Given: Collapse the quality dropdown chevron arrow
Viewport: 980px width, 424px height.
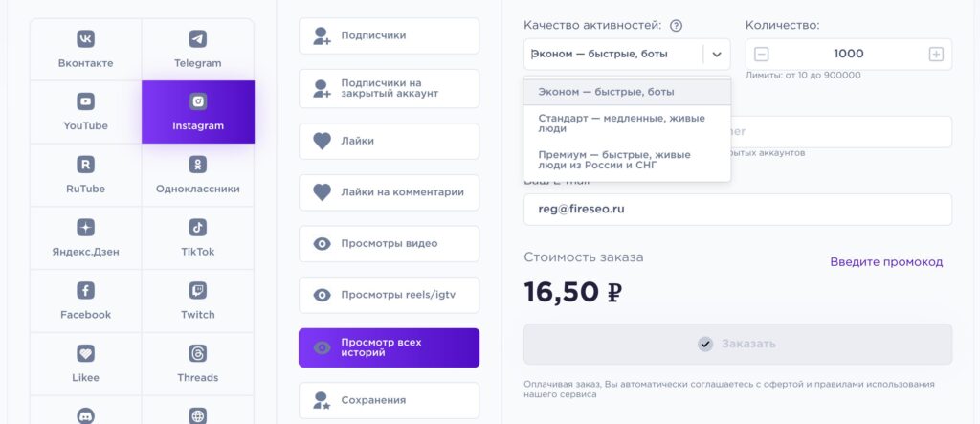Looking at the screenshot, I should 717,55.
